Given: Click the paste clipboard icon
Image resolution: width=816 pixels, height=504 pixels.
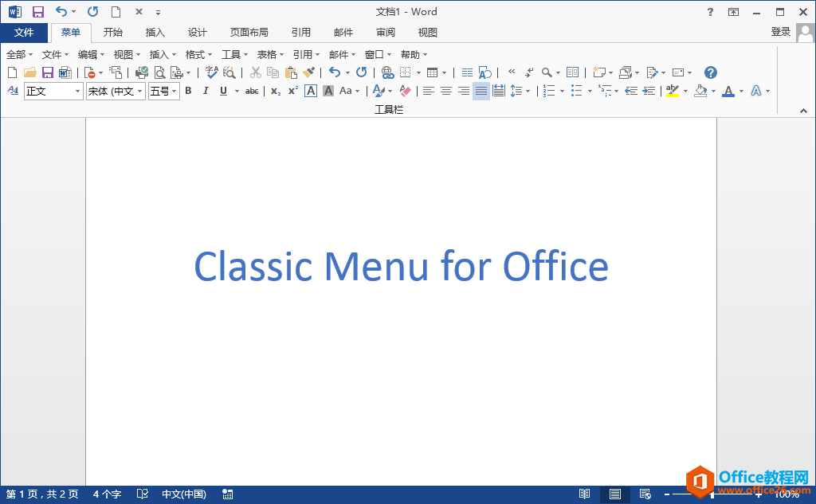Looking at the screenshot, I should click(x=291, y=72).
